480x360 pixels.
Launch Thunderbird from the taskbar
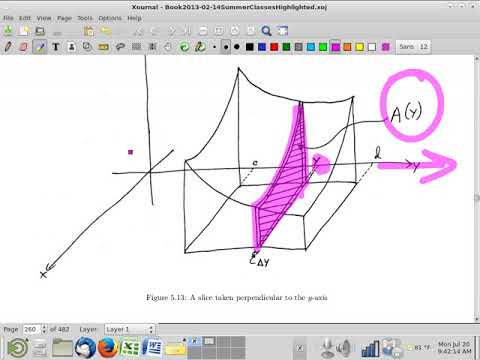coord(85,348)
